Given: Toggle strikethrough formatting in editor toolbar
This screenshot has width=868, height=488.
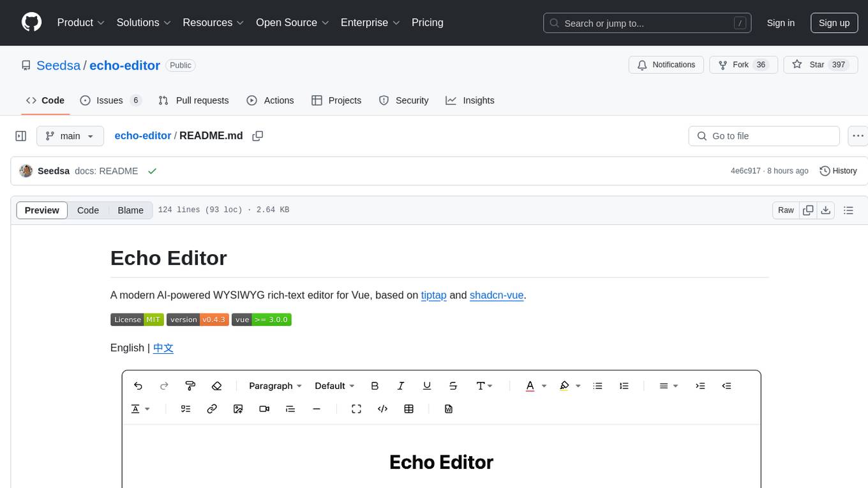Looking at the screenshot, I should click(453, 386).
